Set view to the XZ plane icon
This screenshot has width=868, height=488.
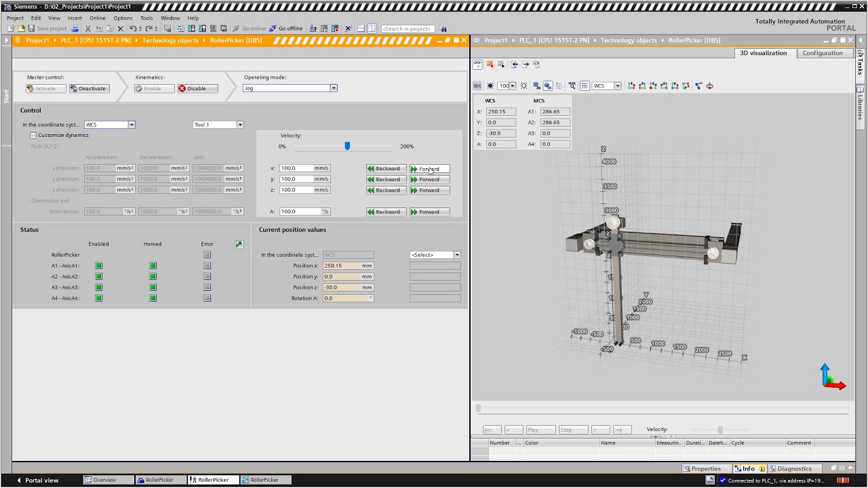(x=642, y=86)
